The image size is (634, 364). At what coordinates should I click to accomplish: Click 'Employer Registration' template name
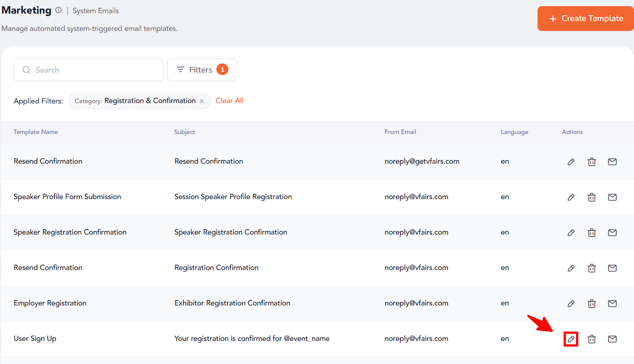pyautogui.click(x=50, y=303)
